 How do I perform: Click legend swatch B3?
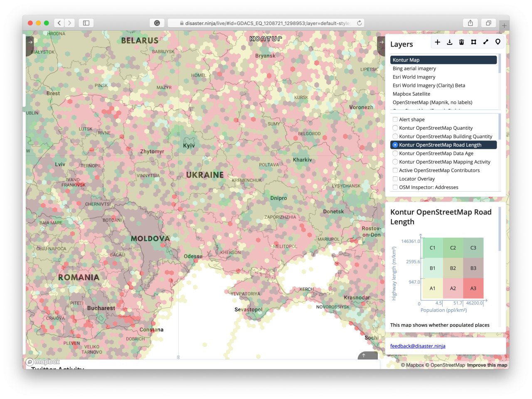[x=473, y=268]
